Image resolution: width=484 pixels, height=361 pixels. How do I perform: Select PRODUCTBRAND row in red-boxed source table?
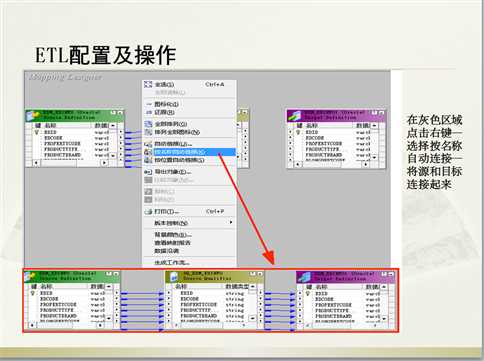[67, 316]
